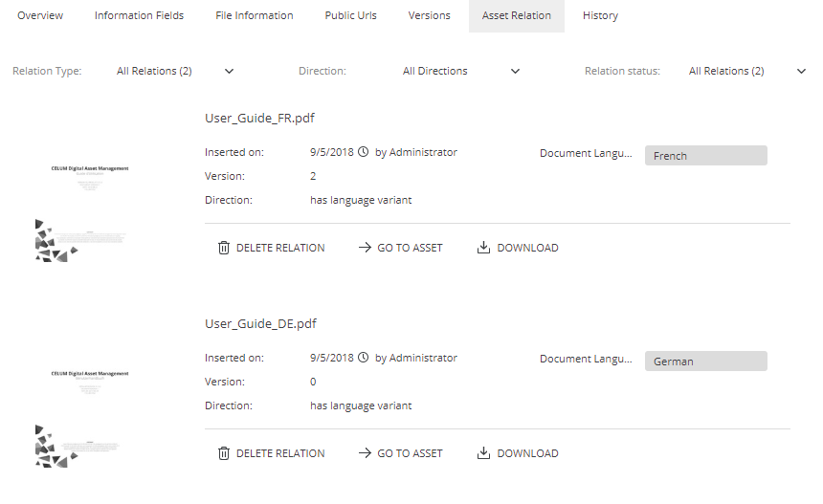Click 'by Administrator' in User_Guide_DE.pdf row
This screenshot has width=823, height=504.
click(x=415, y=358)
